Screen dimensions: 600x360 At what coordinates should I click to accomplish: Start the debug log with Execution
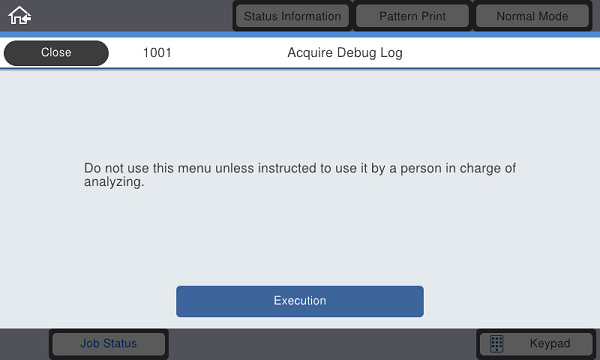tap(300, 301)
